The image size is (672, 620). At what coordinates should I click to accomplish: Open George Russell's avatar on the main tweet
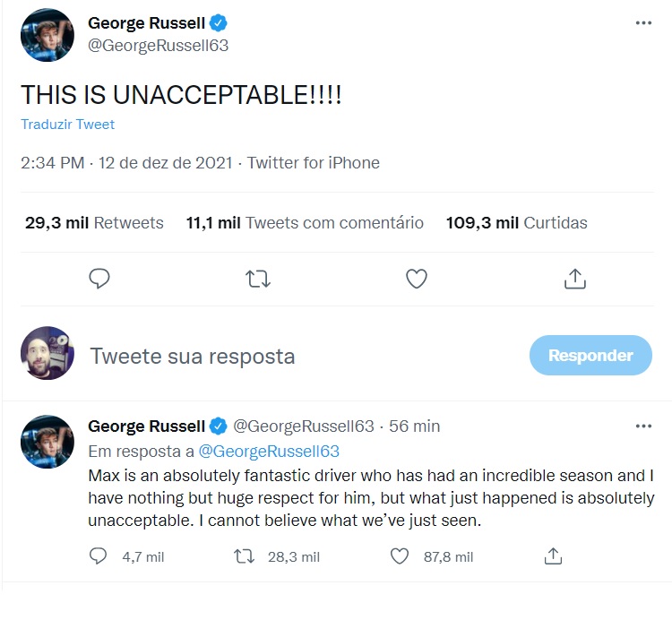pyautogui.click(x=47, y=35)
